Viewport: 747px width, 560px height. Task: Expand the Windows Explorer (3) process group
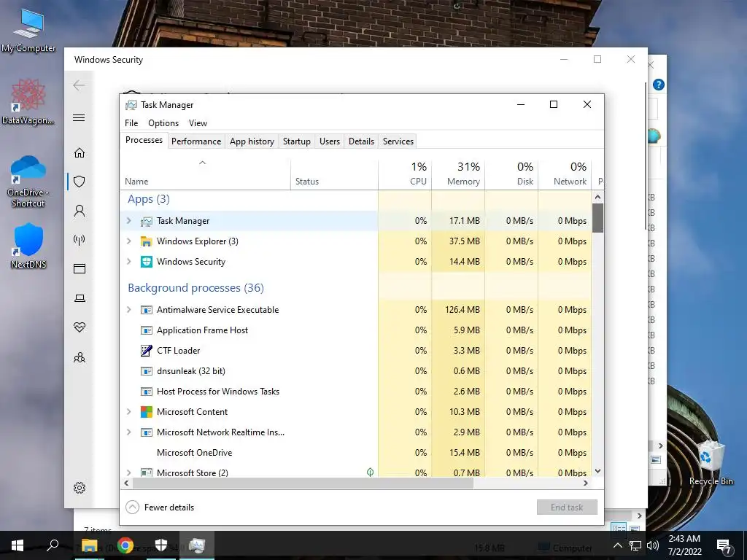(128, 241)
